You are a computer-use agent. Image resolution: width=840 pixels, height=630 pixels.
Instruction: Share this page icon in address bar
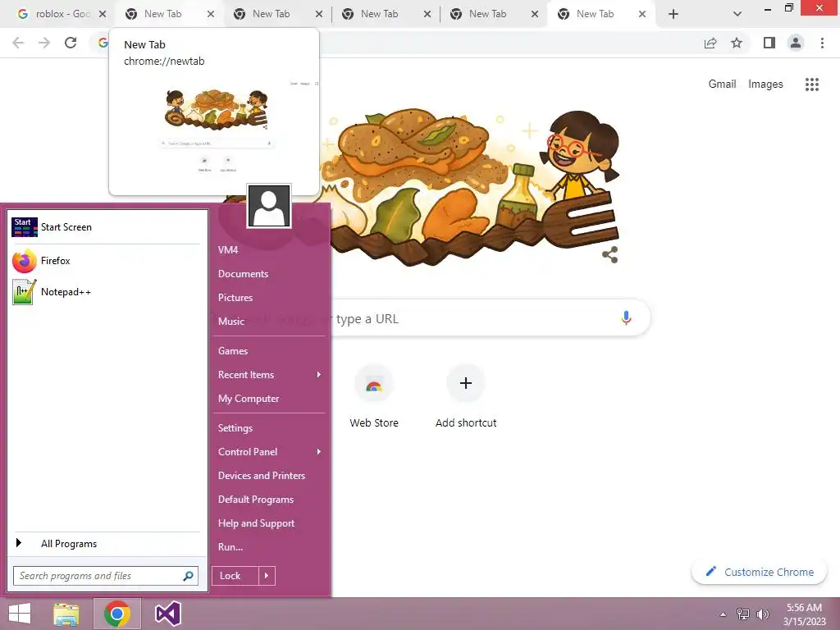coord(710,43)
